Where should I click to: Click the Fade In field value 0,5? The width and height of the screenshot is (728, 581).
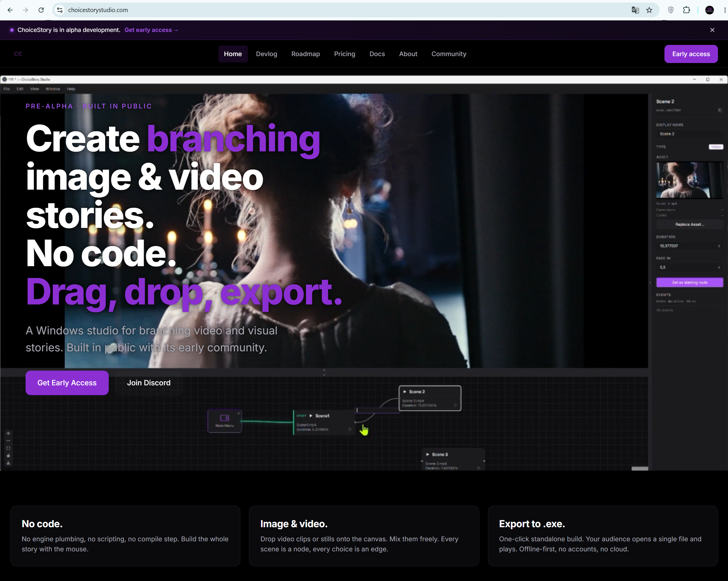[x=689, y=267]
